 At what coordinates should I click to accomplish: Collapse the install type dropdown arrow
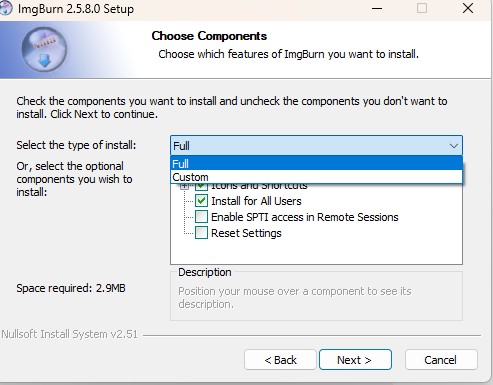tap(454, 146)
